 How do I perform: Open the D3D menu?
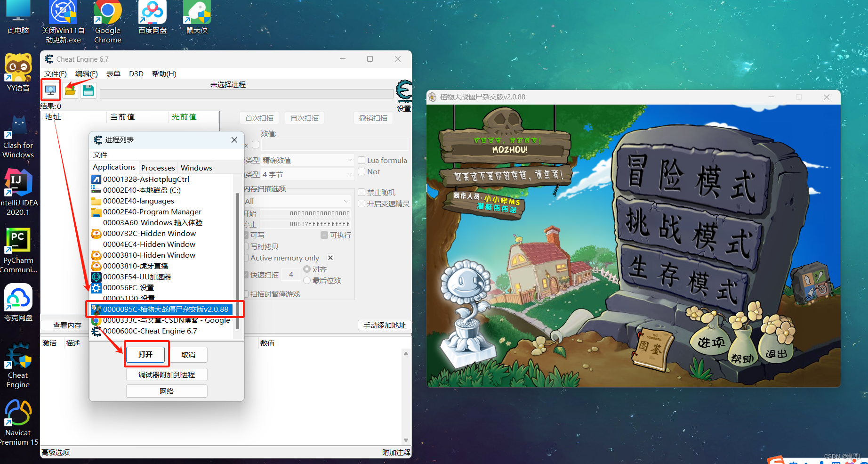(x=136, y=73)
